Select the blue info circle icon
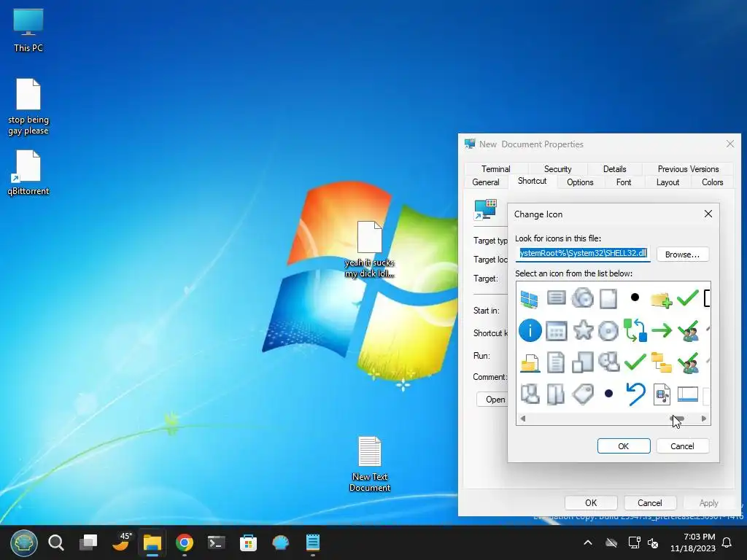 (x=530, y=330)
